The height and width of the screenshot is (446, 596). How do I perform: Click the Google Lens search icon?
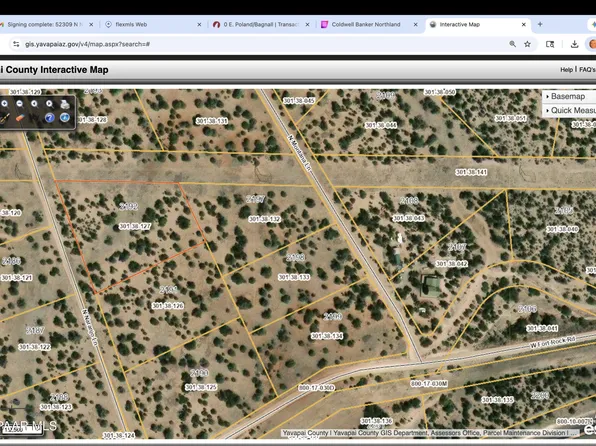[550, 44]
